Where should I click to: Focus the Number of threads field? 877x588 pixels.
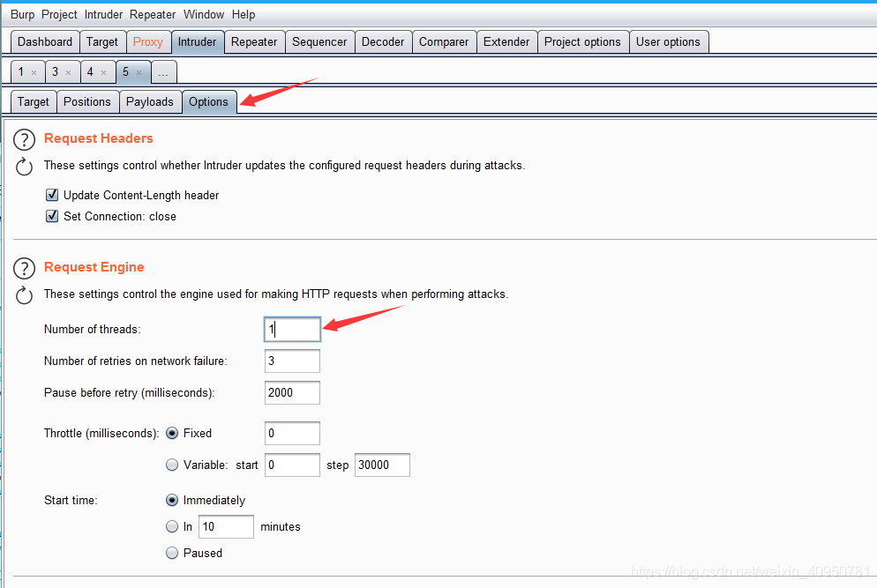click(x=293, y=329)
